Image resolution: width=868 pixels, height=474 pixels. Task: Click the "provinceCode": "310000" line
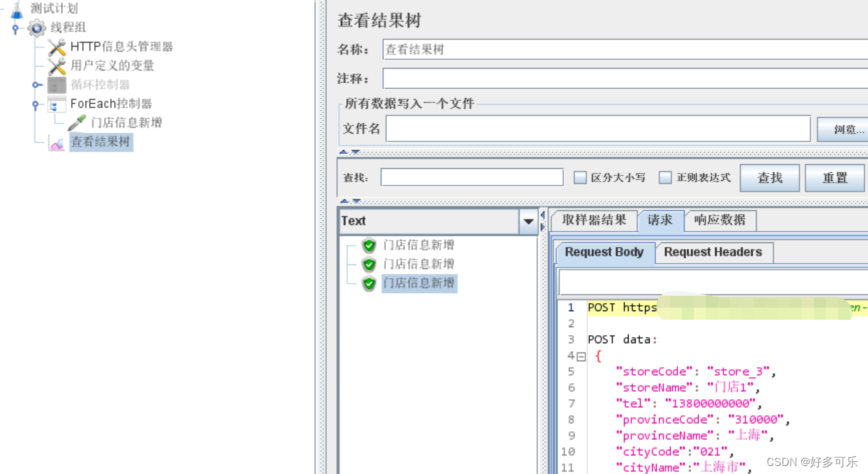pyautogui.click(x=703, y=420)
